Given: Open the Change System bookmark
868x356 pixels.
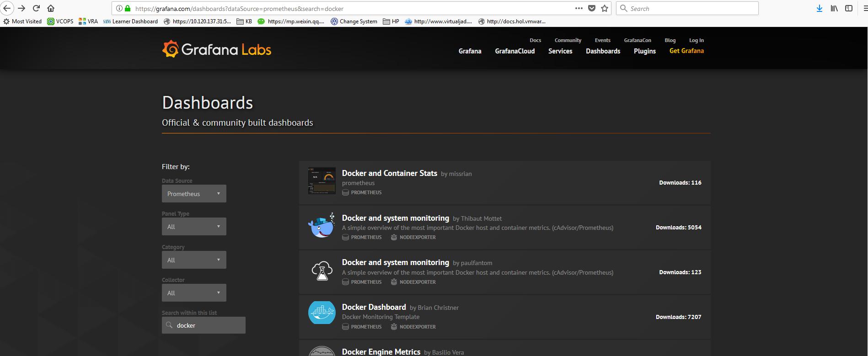Looking at the screenshot, I should (354, 21).
